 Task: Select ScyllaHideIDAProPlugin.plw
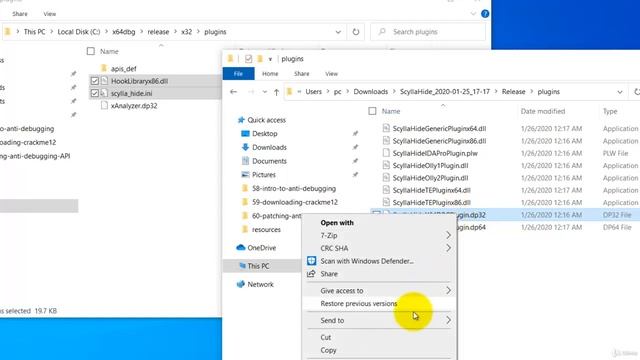click(x=435, y=153)
